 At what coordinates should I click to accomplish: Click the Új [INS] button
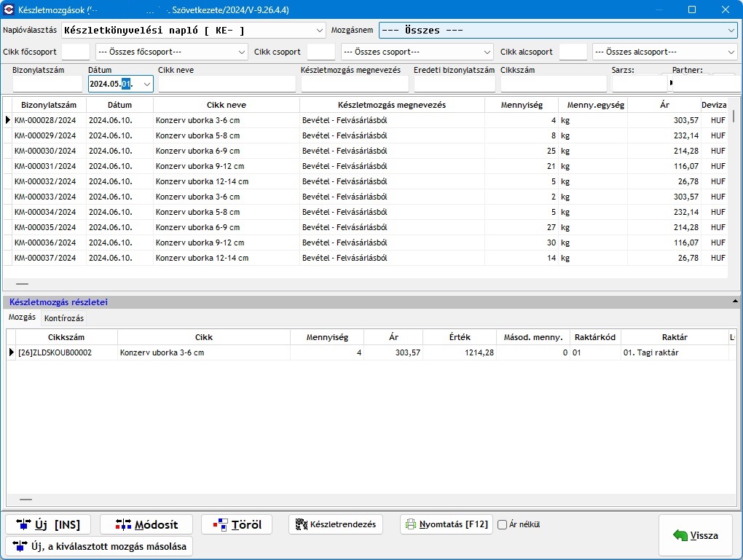(x=48, y=524)
